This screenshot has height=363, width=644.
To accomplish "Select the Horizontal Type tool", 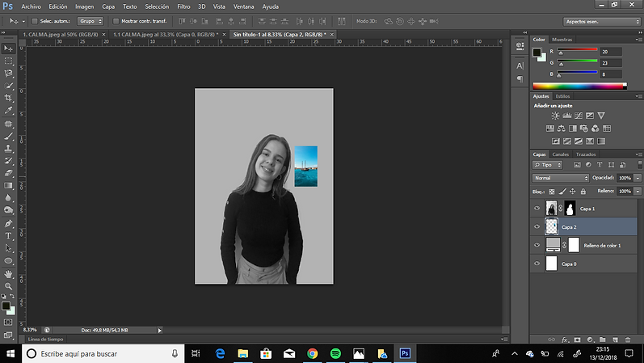I will pos(8,235).
